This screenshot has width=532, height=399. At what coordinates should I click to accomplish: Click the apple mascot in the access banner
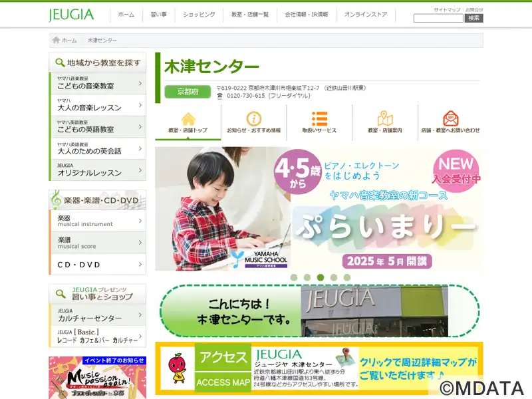pos(177,368)
